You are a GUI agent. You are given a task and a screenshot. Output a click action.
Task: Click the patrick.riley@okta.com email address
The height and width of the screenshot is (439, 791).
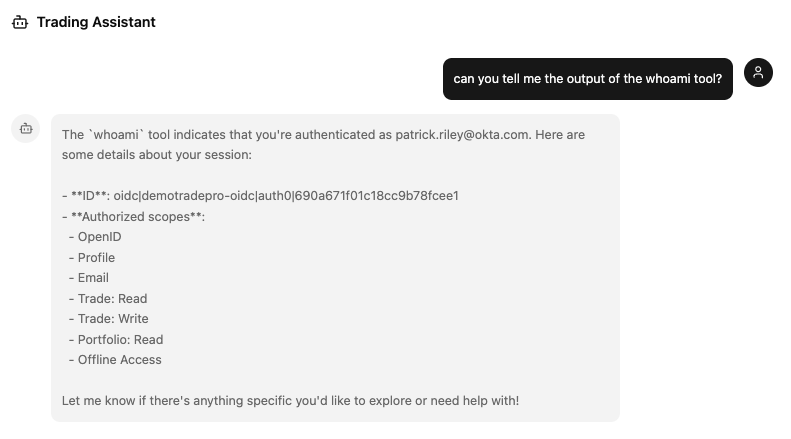pos(462,134)
